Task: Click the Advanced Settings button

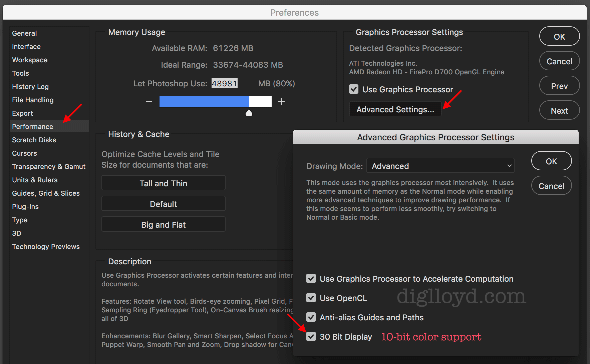Action: point(395,109)
